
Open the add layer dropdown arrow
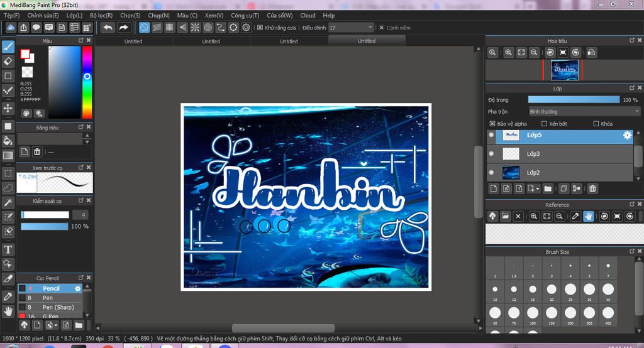537,188
